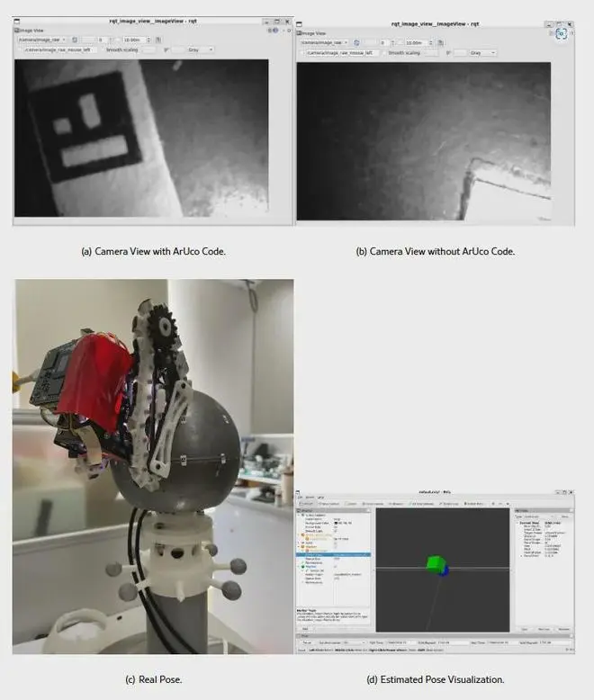
Task: Click the 10.00m max range field in left window
Action: click(131, 40)
